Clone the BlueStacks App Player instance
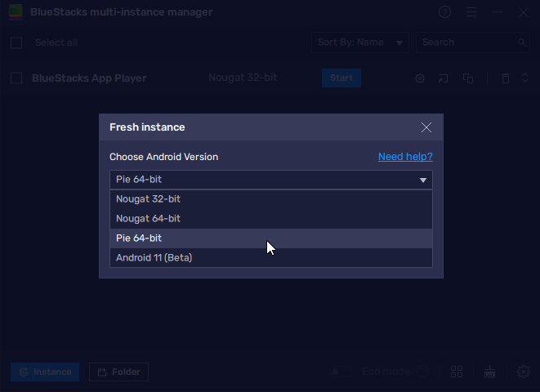Viewport: 540px width, 392px height. click(x=467, y=78)
